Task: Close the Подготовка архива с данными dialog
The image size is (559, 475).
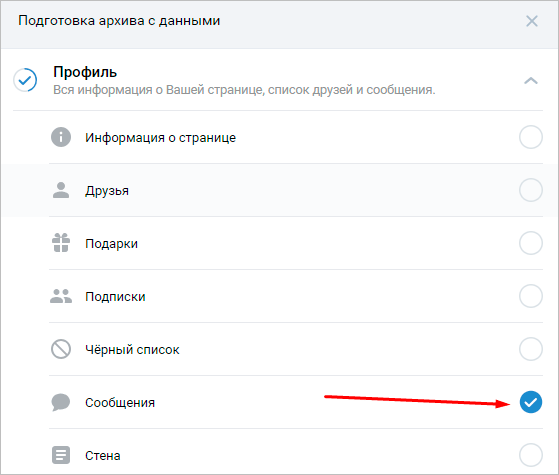Action: click(532, 21)
